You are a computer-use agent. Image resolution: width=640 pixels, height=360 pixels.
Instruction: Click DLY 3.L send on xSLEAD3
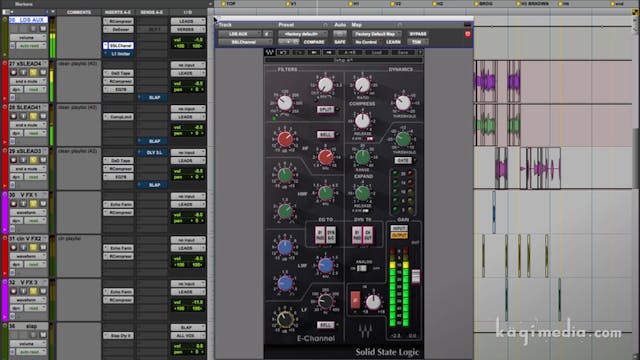152,152
